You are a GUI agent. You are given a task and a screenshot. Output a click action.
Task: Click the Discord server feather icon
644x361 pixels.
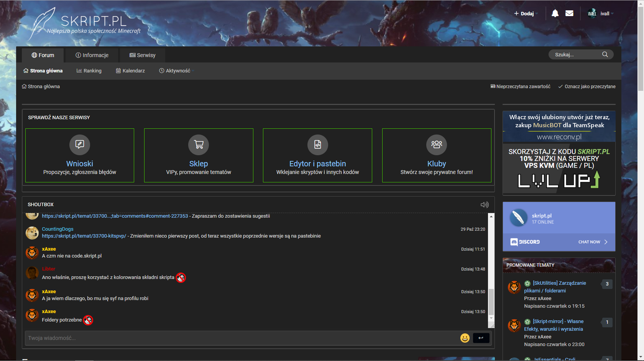click(x=519, y=218)
